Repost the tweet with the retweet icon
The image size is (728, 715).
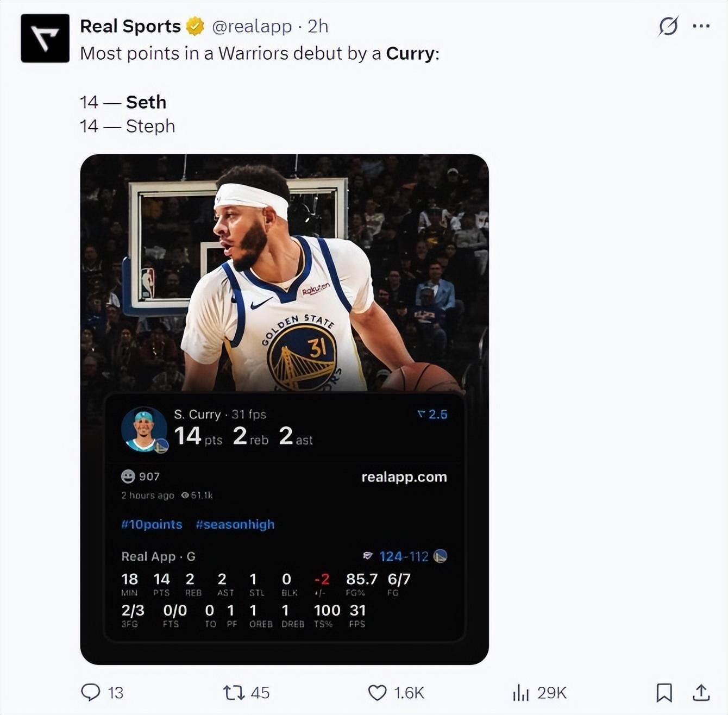(x=234, y=692)
